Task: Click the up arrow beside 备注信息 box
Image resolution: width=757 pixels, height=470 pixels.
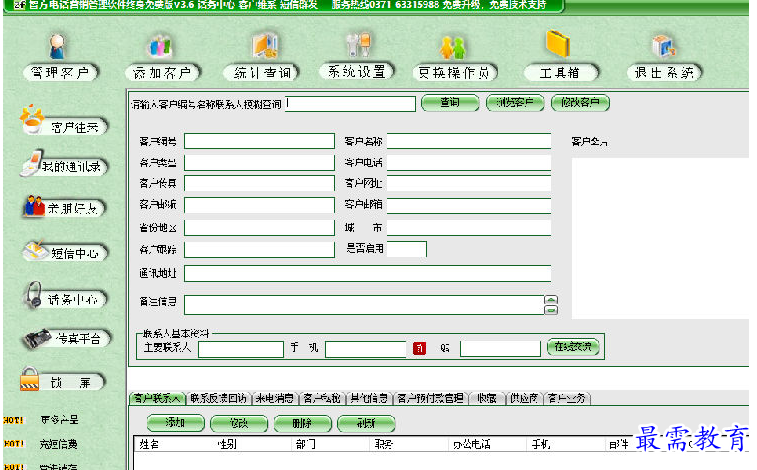Action: [x=551, y=300]
